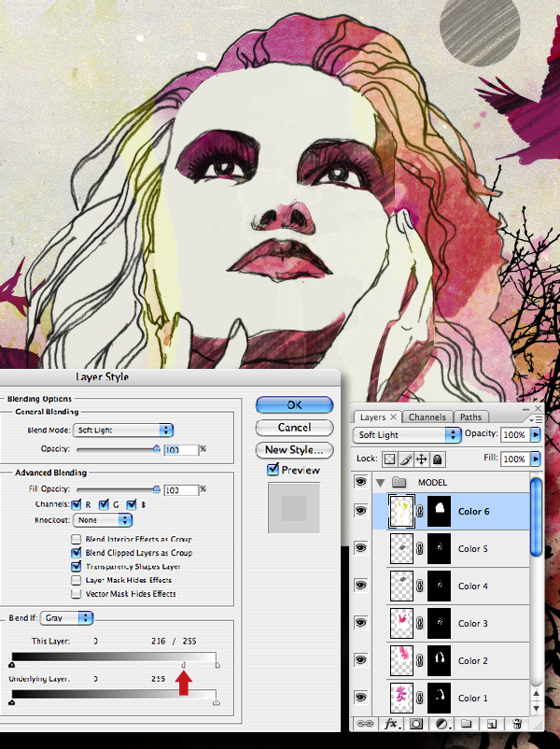Create a new layer icon
This screenshot has height=749, width=560.
point(489,724)
